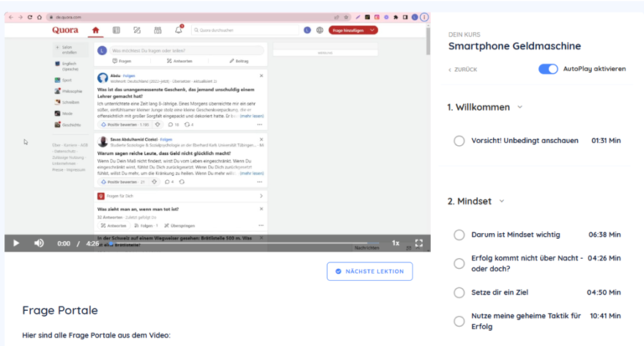
Task: Click 'Positiv bewerten' on Abdu's post
Action: coord(124,124)
